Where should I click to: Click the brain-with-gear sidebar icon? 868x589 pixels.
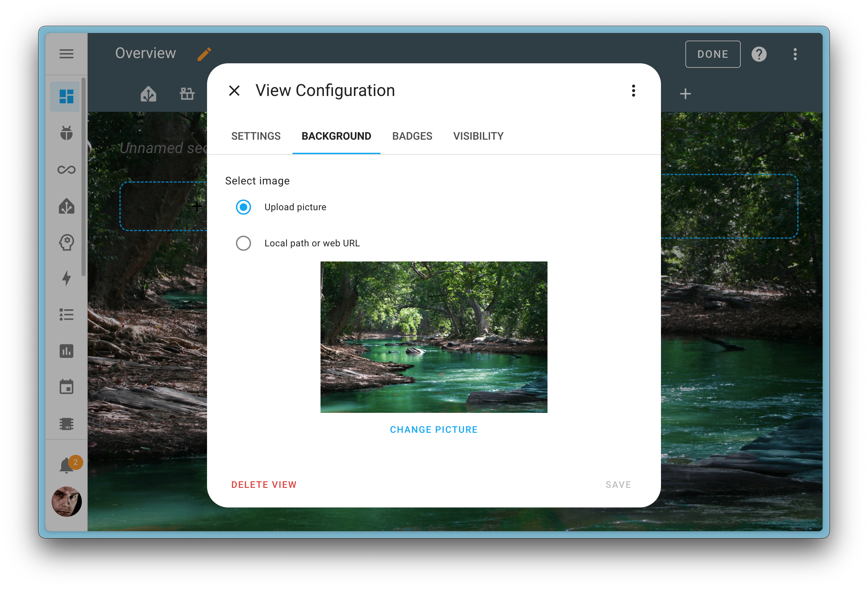66,243
